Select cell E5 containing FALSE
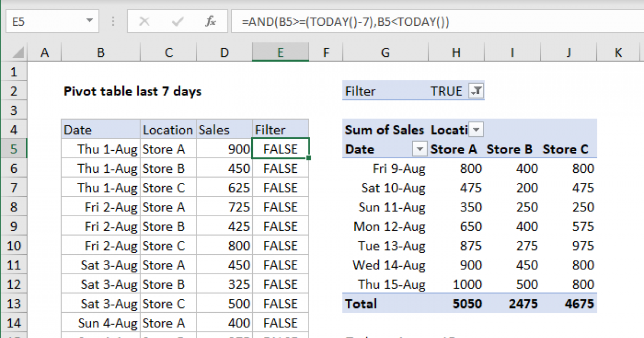The height and width of the screenshot is (338, 644). pos(280,149)
